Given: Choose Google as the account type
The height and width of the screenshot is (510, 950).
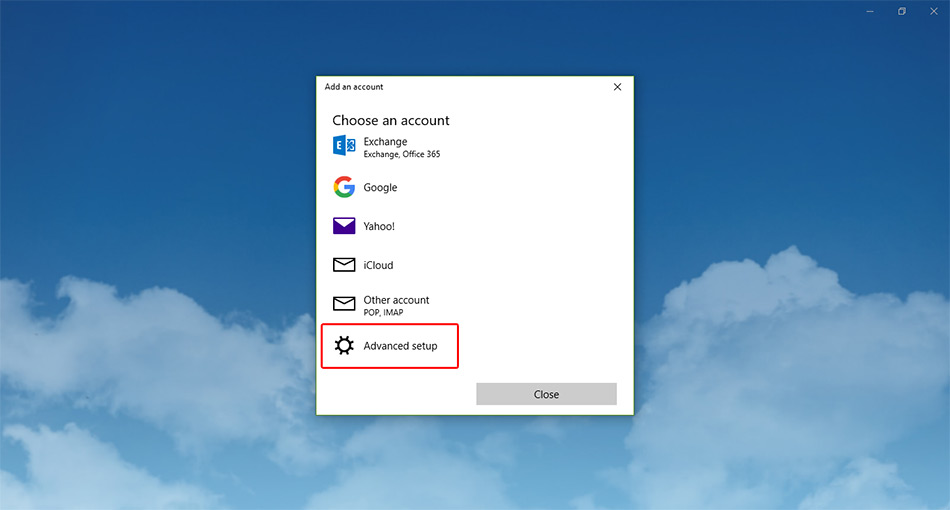Looking at the screenshot, I should point(380,187).
